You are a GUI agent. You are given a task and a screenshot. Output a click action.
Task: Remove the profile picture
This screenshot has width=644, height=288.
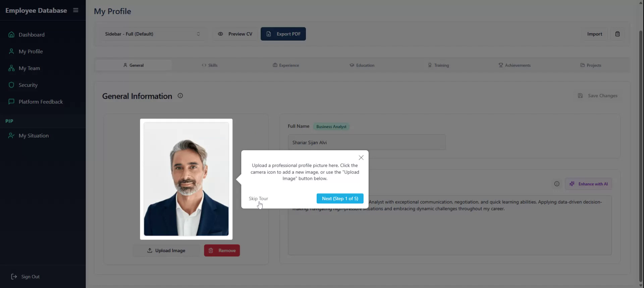222,250
